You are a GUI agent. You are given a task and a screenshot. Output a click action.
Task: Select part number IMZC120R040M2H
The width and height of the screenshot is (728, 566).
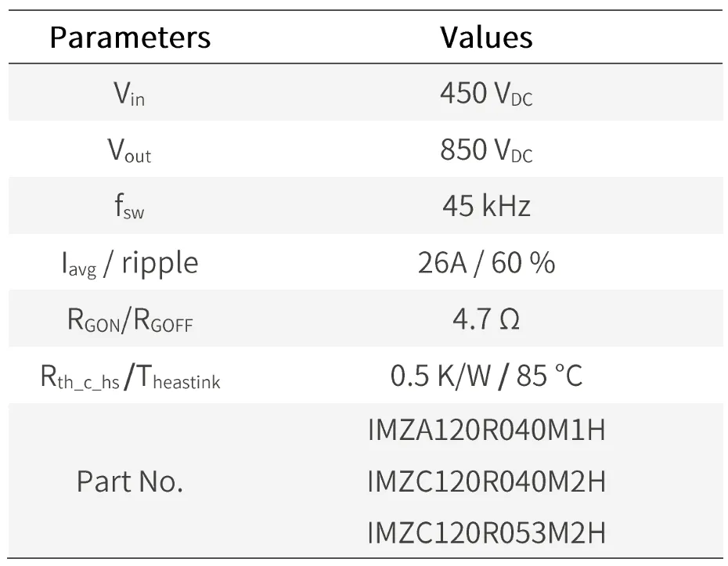pos(486,481)
